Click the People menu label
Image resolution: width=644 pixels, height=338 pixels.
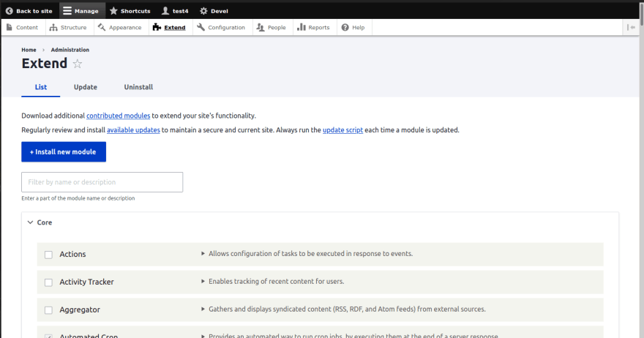[x=277, y=28]
